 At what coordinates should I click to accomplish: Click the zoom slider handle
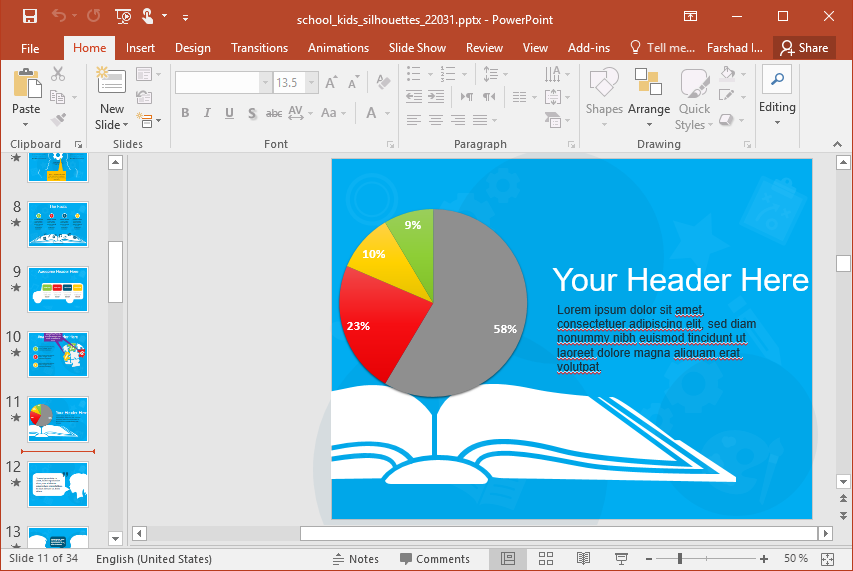point(682,558)
